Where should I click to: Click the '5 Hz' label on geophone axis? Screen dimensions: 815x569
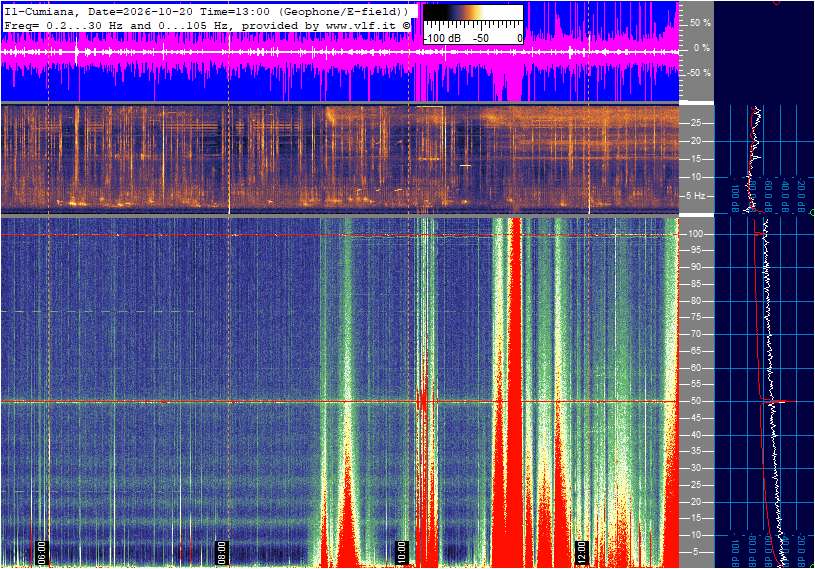[x=695, y=195]
